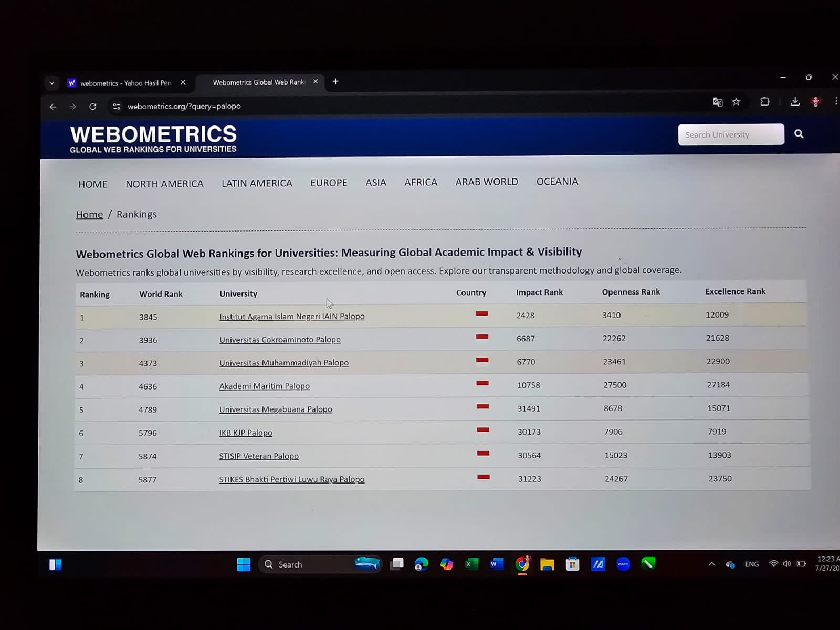The height and width of the screenshot is (630, 840).
Task: Open the tab search dropdown arrow
Action: click(x=51, y=83)
